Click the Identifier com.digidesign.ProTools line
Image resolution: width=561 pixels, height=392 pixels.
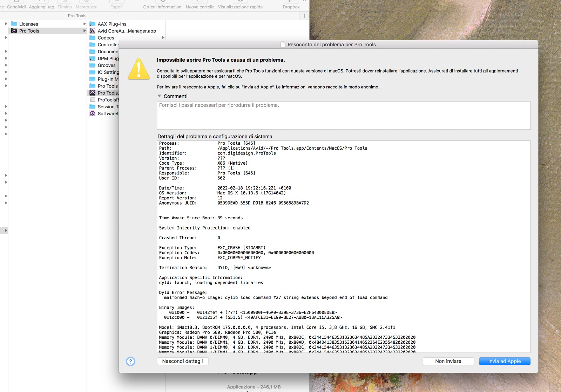tap(217, 153)
